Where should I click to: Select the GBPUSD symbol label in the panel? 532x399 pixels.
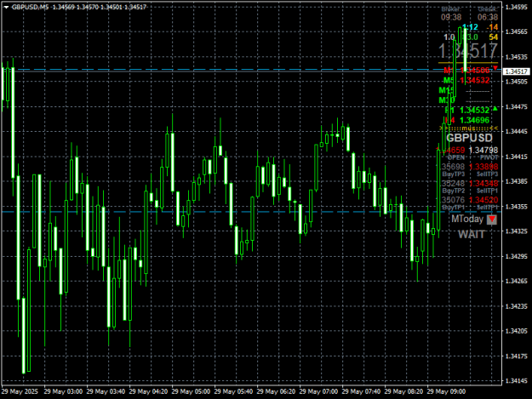(x=469, y=138)
